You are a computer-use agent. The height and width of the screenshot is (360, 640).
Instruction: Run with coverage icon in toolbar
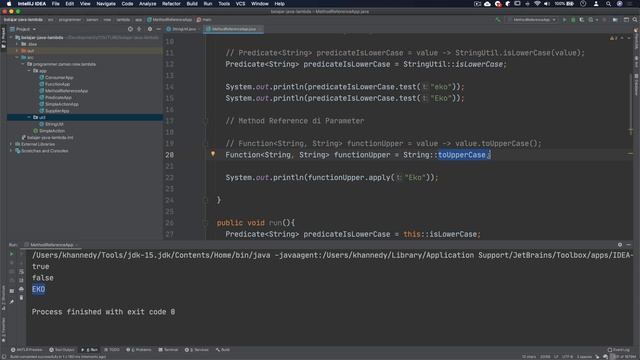(x=582, y=20)
